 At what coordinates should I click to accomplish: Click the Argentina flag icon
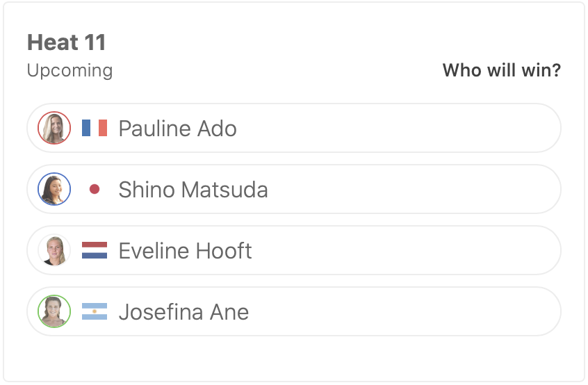(95, 311)
